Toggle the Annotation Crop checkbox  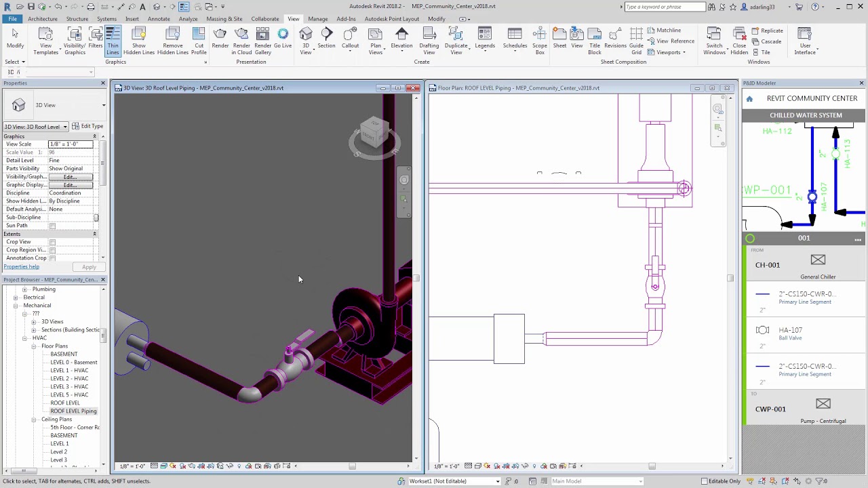click(x=52, y=258)
